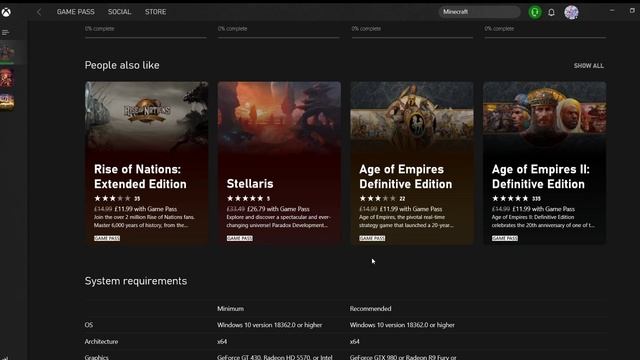Viewport: 640px width, 360px height.
Task: Restore down the Xbox app window
Action: point(632,10)
